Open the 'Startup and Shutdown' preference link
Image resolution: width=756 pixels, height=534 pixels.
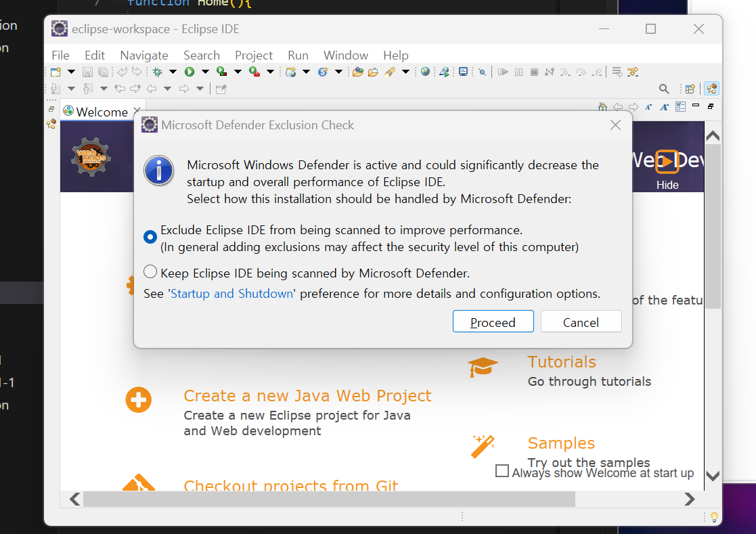(x=232, y=294)
